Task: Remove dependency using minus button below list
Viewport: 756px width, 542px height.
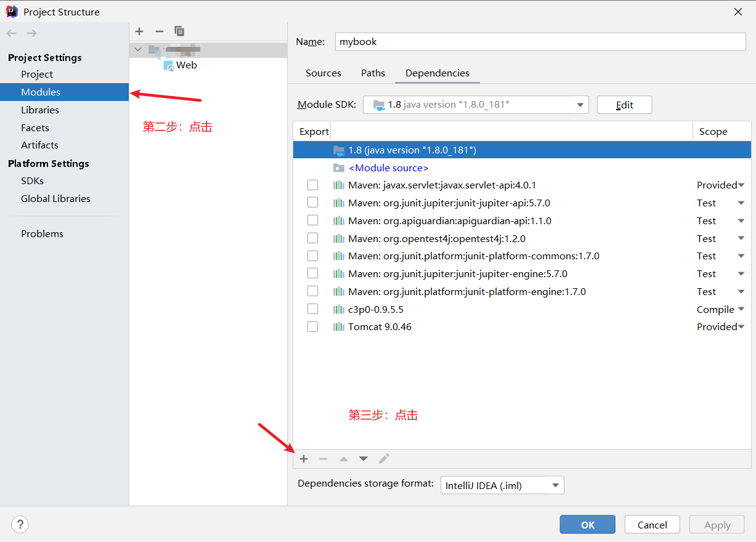Action: point(323,459)
